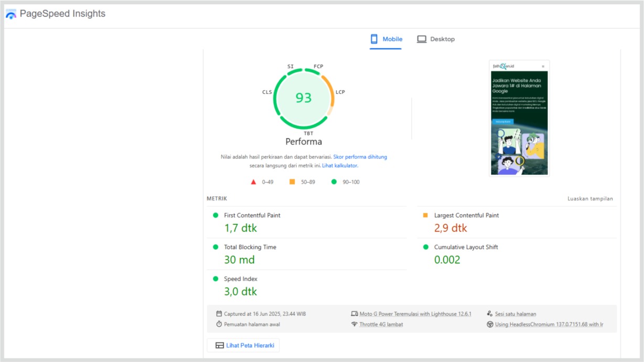
Task: Click the Cumulative Layout Shift metric label
Action: tap(466, 247)
